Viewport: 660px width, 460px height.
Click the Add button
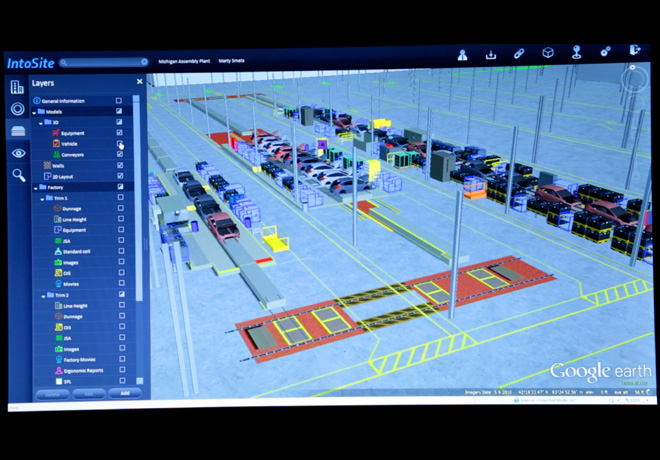tap(125, 394)
